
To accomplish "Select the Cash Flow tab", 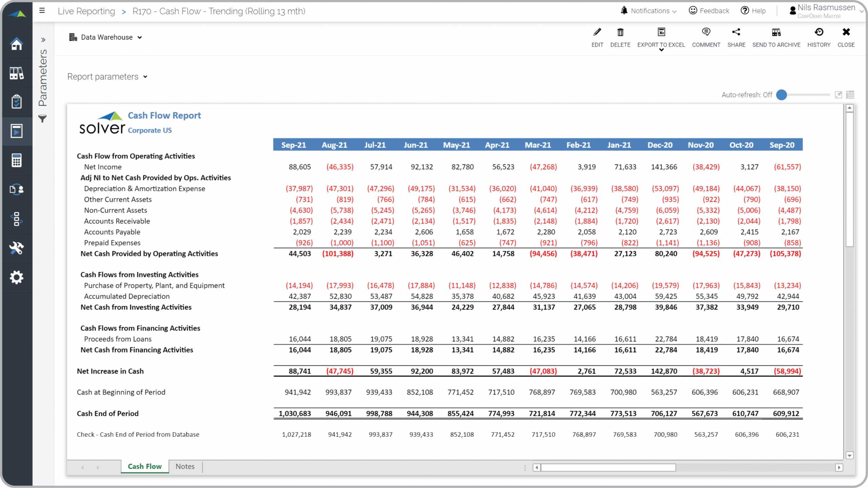I will pos(145,466).
